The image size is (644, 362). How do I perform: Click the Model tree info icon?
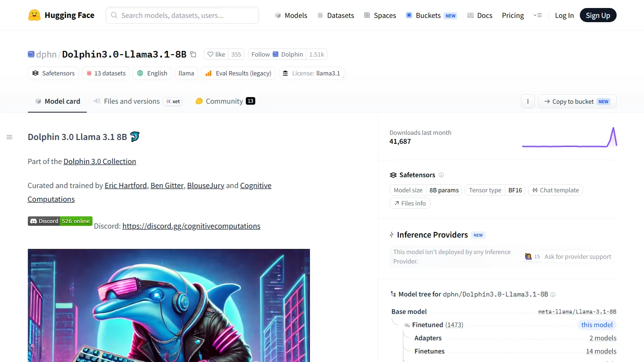point(553,295)
